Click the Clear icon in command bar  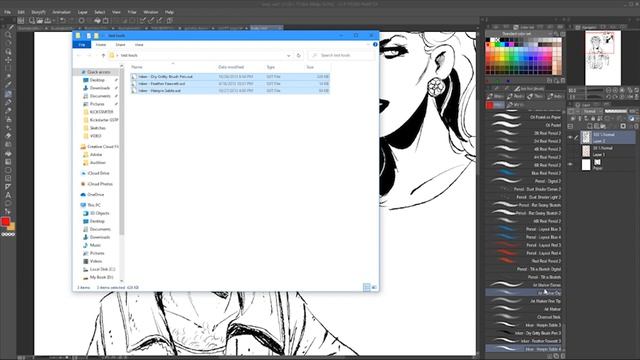[81, 20]
